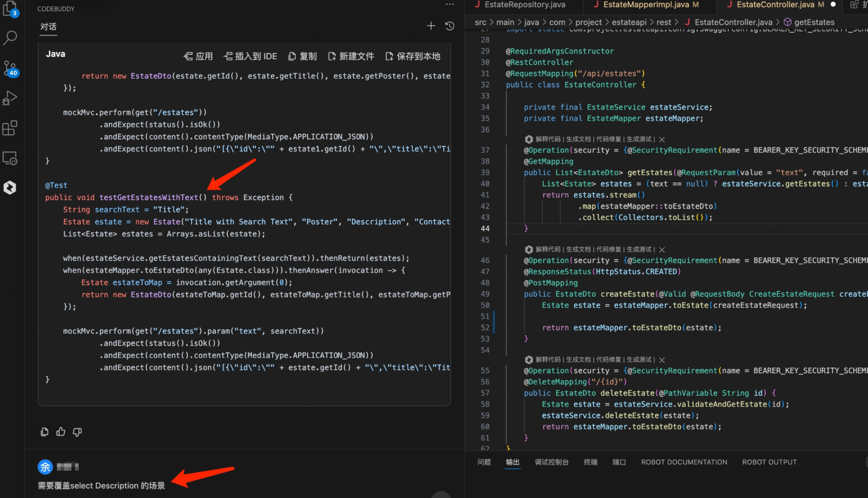This screenshot has width=868, height=498.
Task: Switch to the 终端 panel tab
Action: pos(590,462)
